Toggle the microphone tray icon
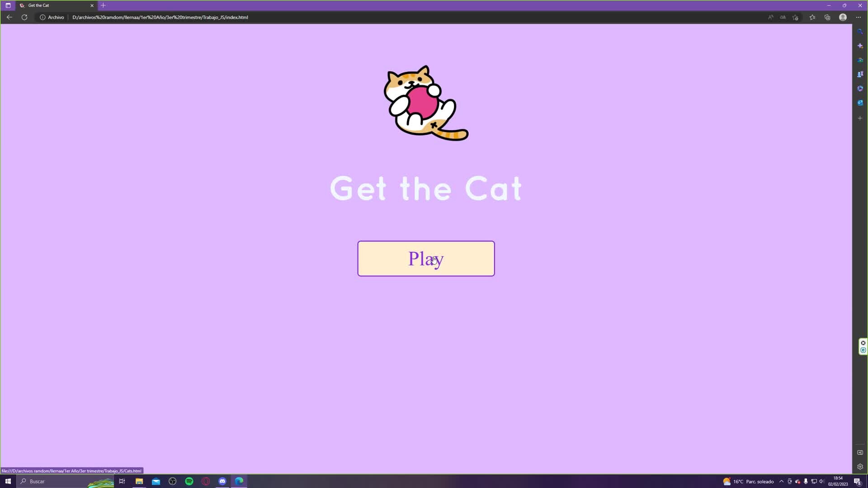Image resolution: width=868 pixels, height=488 pixels. point(806,482)
